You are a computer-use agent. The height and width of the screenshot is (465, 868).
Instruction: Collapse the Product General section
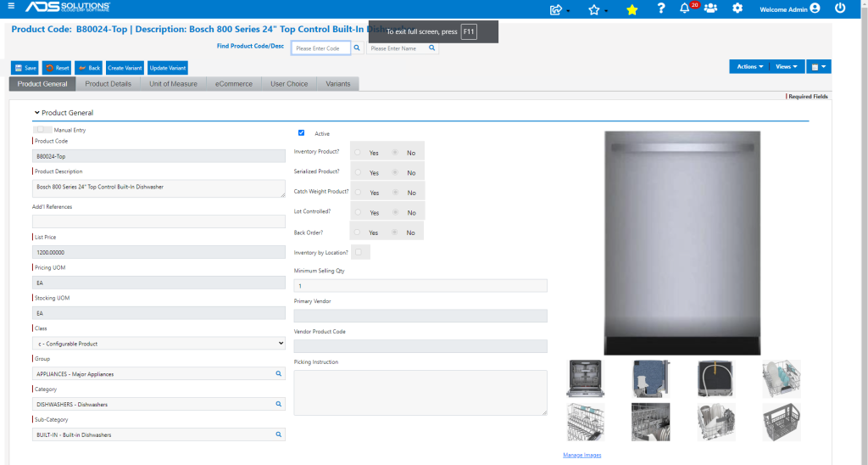click(37, 113)
